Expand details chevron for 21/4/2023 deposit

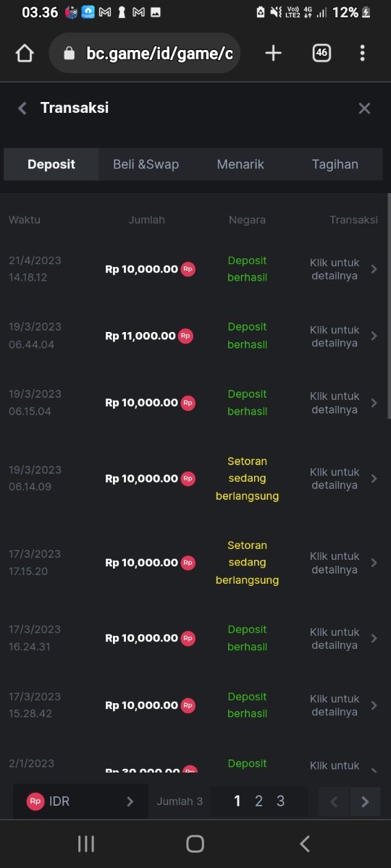[374, 269]
